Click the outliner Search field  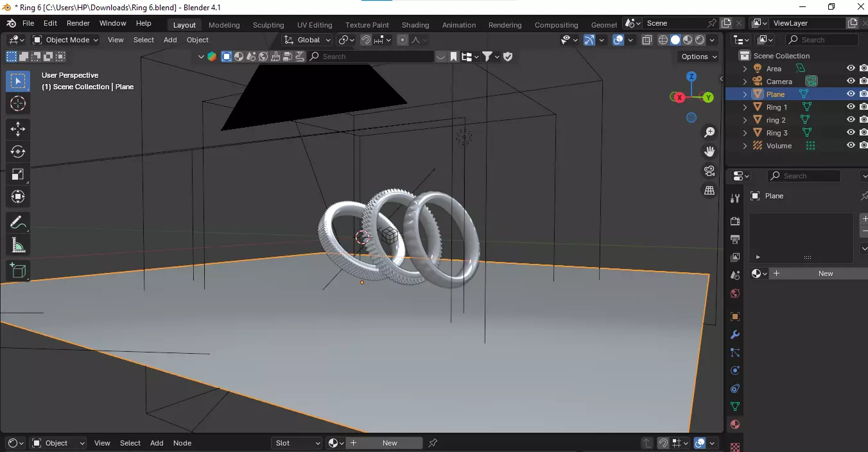[x=824, y=40]
